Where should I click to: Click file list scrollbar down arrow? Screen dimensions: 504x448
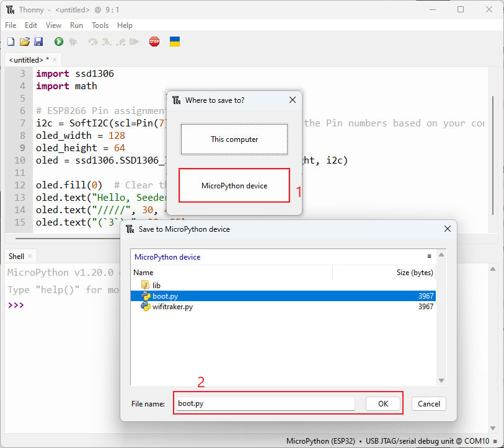click(x=441, y=380)
